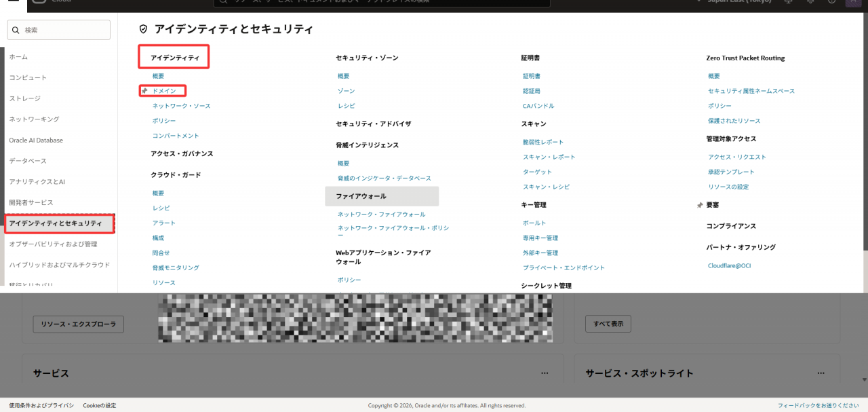
Task: Open レシピ under セキュリティ・ゾーン
Action: (347, 106)
